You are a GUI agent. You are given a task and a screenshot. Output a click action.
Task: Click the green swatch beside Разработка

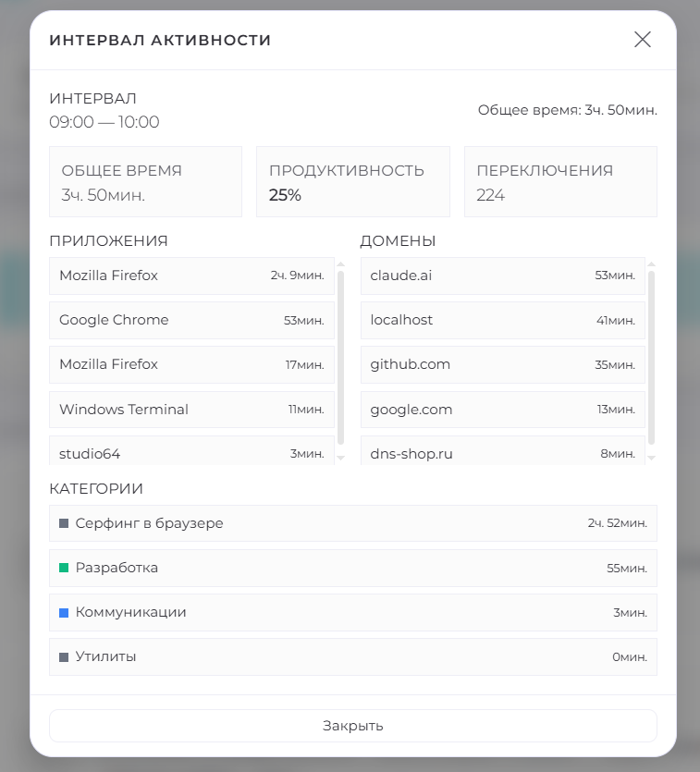(64, 569)
